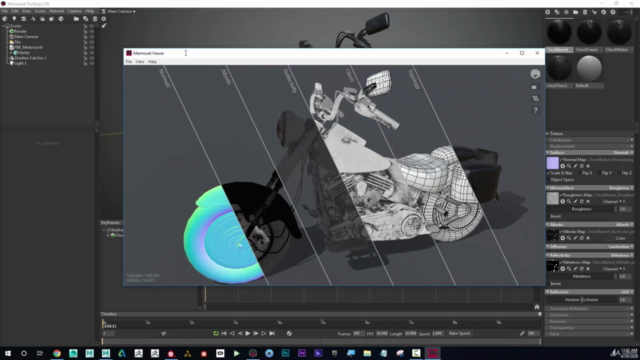This screenshot has width=640, height=360.
Task: Enable Invert checkbox under Roughness
Action: point(548,216)
